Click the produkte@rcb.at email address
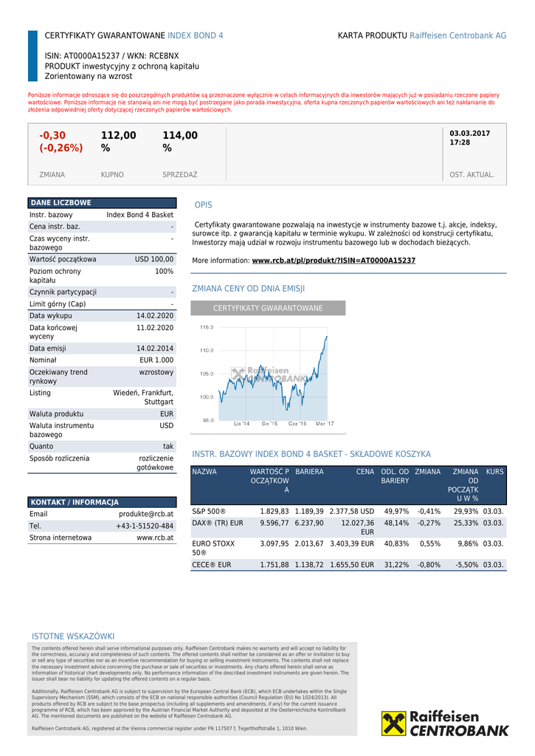Screen dimensions: 535x756 [x=146, y=514]
